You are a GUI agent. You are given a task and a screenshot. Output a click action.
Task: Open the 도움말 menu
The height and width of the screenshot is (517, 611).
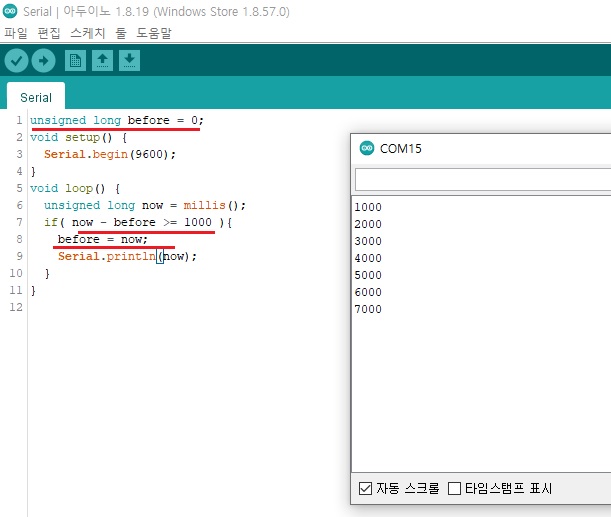(154, 33)
